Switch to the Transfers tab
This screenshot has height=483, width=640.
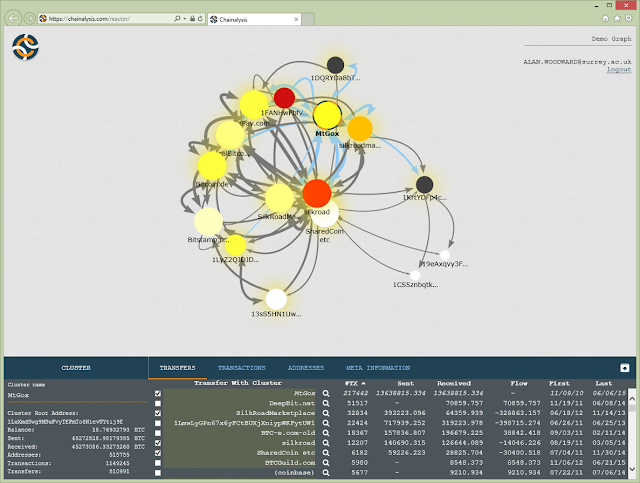point(178,368)
